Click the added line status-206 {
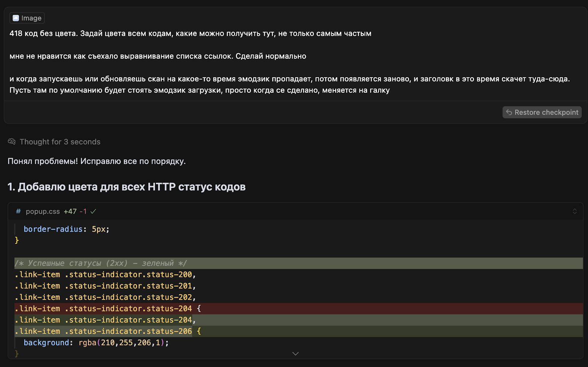This screenshot has width=588, height=367. pos(299,331)
